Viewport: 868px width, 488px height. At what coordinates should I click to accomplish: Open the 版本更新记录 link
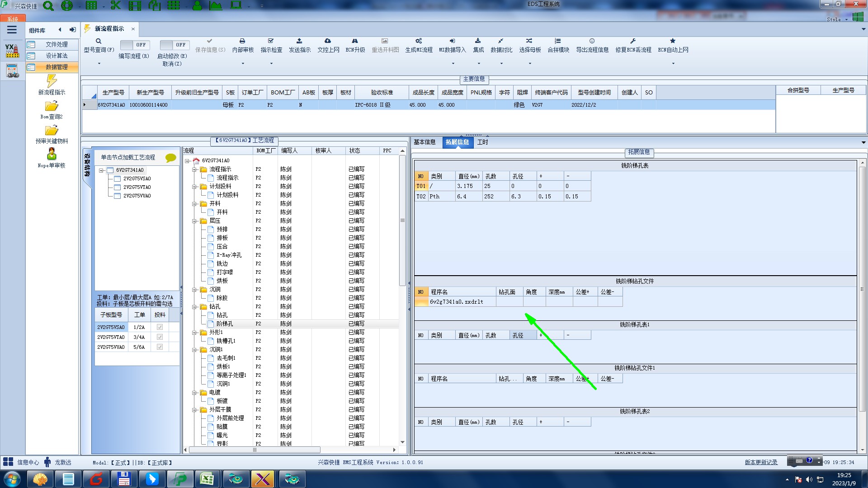click(761, 462)
